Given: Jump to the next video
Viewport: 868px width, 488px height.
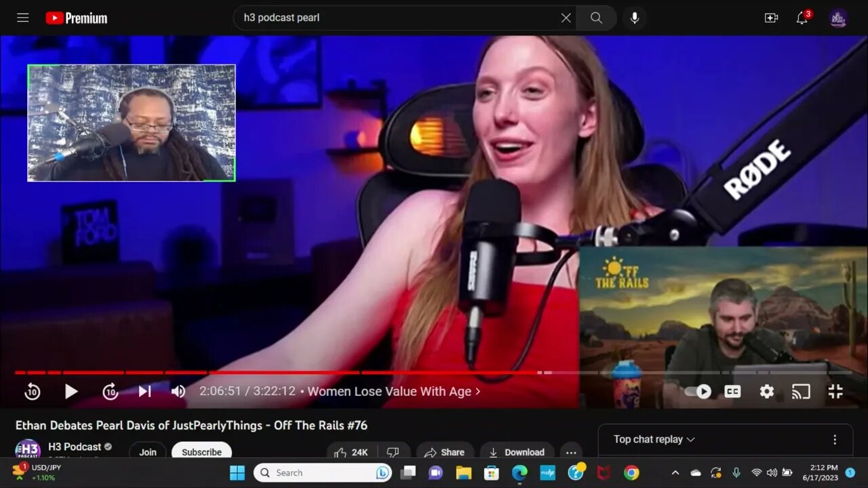Looking at the screenshot, I should pos(144,391).
